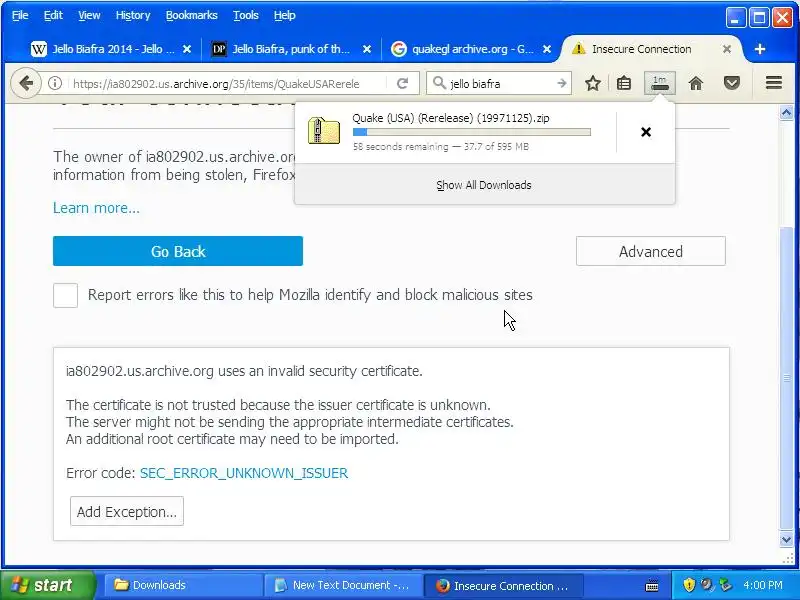Open the hamburger menu
The height and width of the screenshot is (600, 800).
point(773,83)
